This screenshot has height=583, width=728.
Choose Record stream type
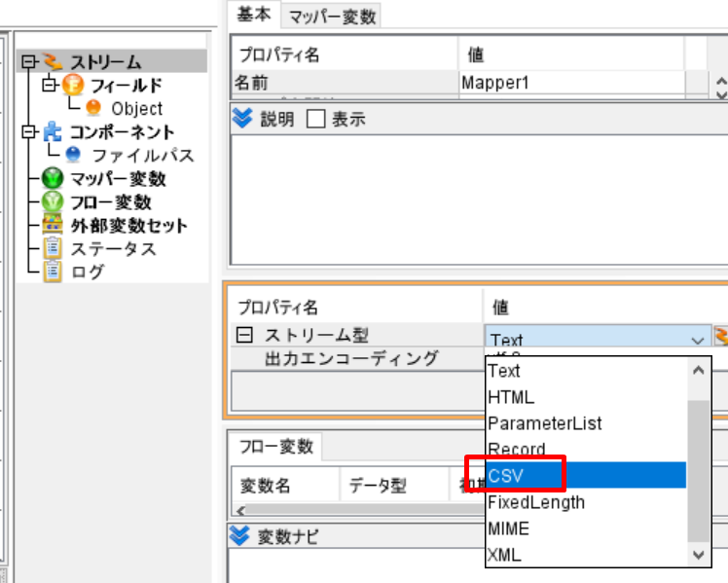tap(586, 449)
